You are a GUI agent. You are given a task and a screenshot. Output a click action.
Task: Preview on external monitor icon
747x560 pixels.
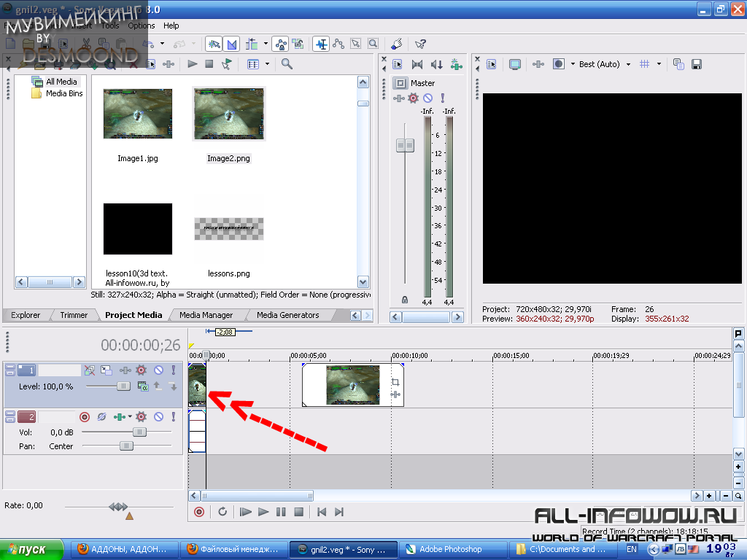514,64
